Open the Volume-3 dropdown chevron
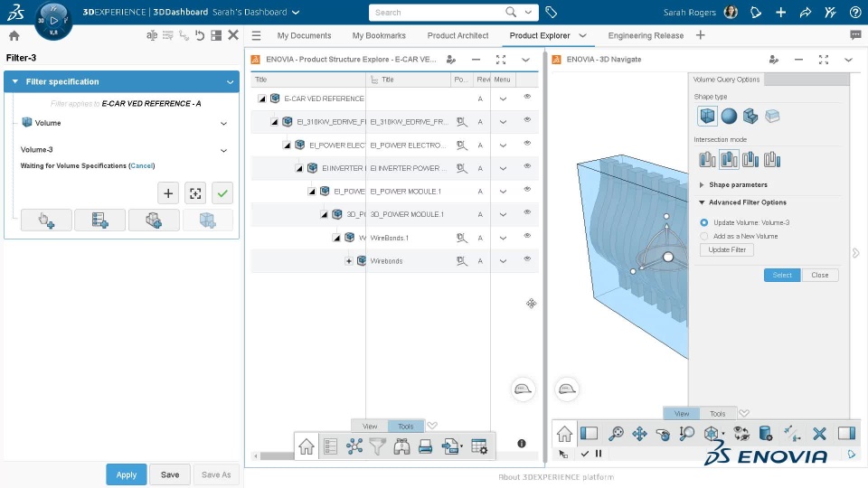The image size is (868, 488). click(x=223, y=151)
